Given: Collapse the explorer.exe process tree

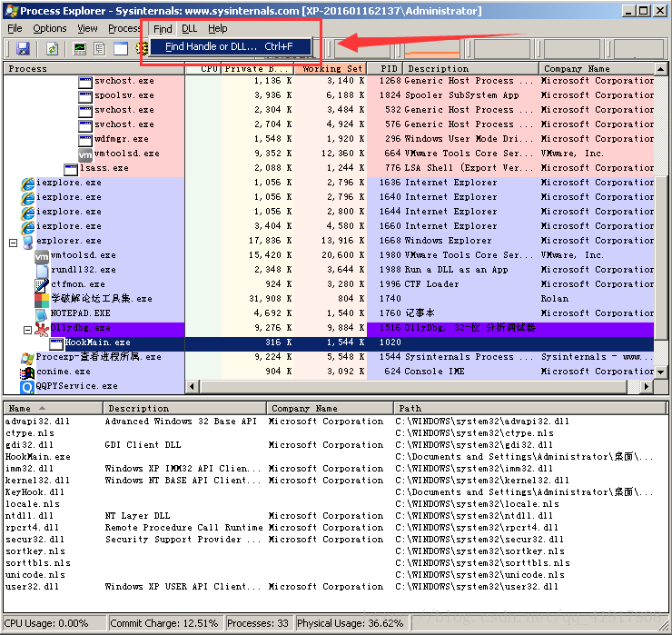Looking at the screenshot, I should point(14,243).
